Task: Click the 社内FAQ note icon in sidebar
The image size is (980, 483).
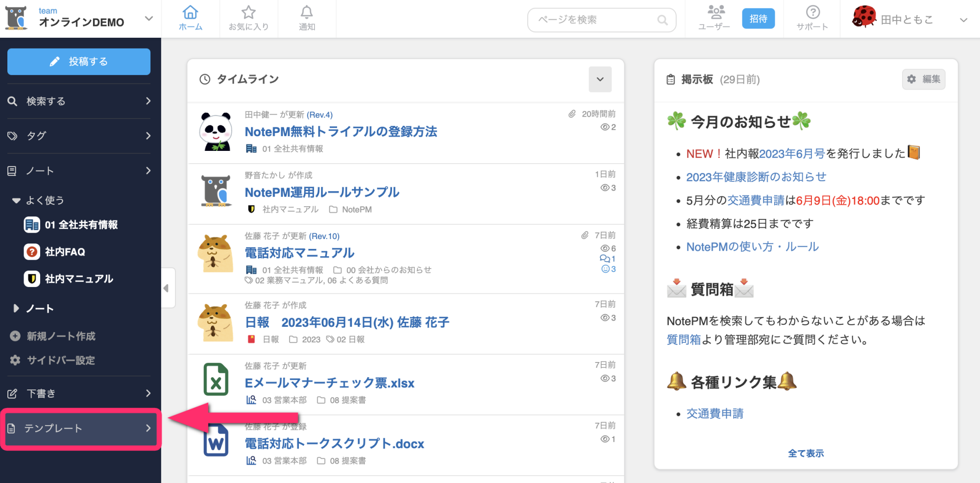Action: pyautogui.click(x=32, y=252)
